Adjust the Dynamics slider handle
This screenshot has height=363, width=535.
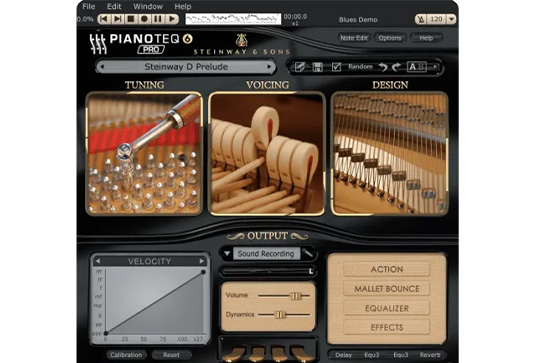pyautogui.click(x=280, y=314)
